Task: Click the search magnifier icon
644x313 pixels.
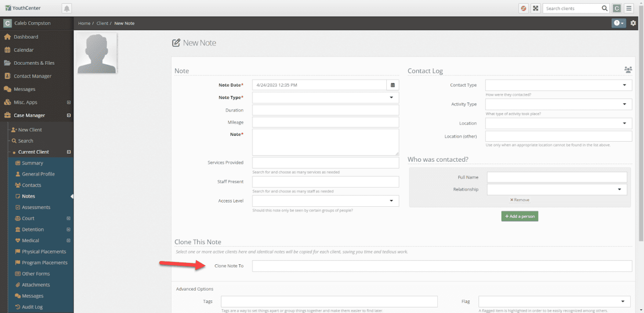Action: point(605,8)
